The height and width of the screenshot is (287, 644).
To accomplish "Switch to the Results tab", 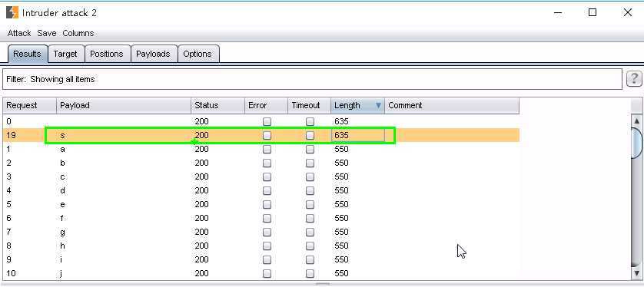I will coord(27,54).
